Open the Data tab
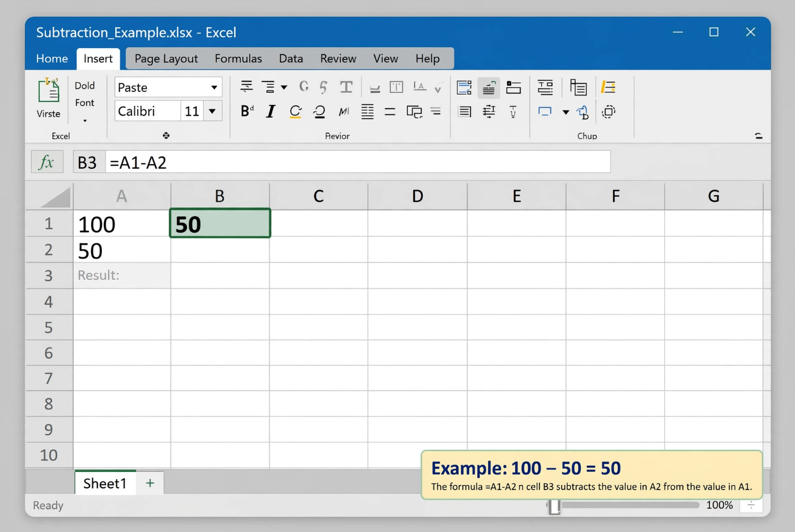 pos(291,58)
